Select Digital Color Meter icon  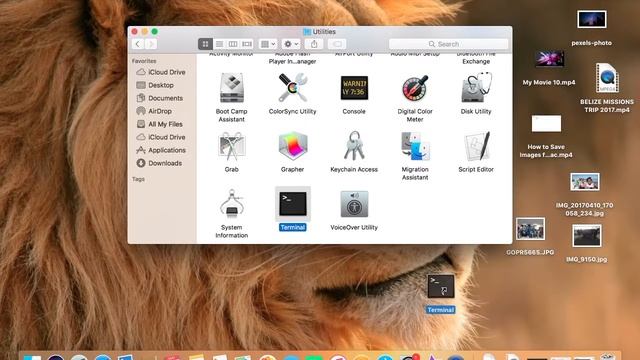pyautogui.click(x=415, y=88)
